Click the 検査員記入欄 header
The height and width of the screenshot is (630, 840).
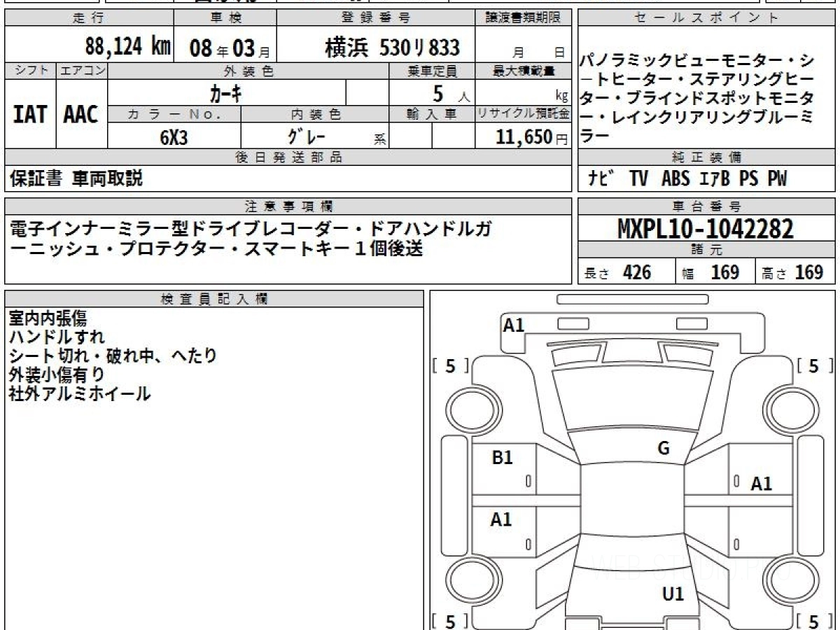(x=214, y=299)
